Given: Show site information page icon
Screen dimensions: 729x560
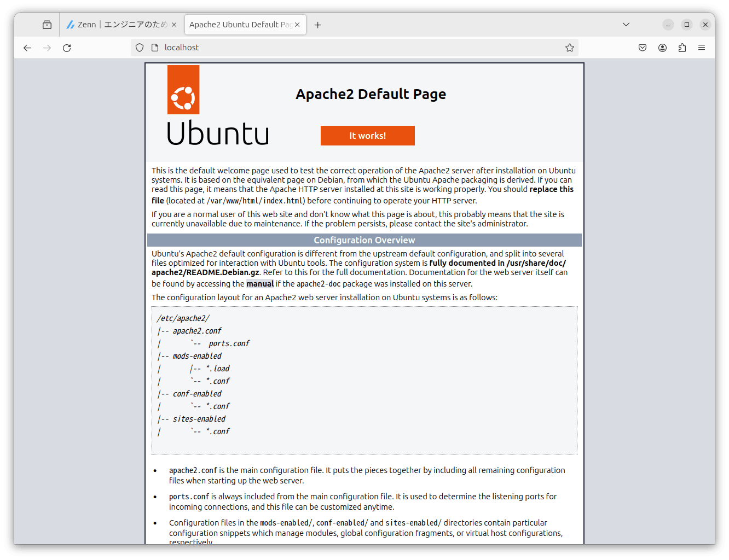Looking at the screenshot, I should pyautogui.click(x=155, y=48).
